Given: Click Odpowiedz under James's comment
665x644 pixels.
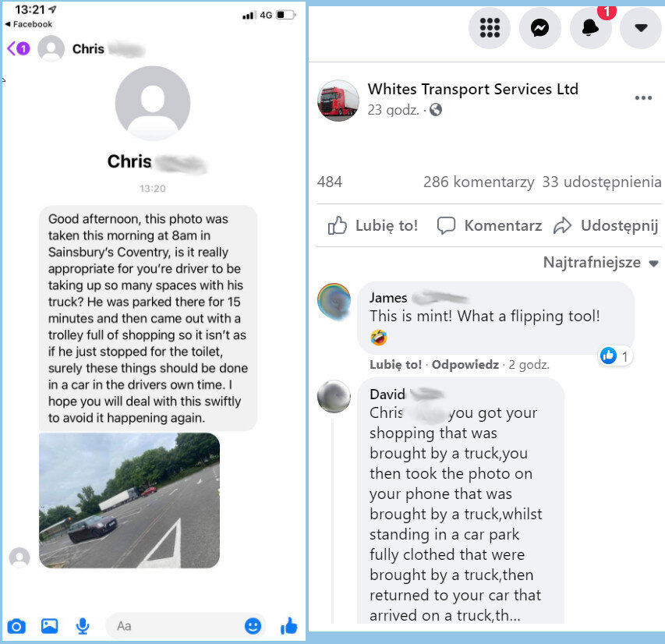Looking at the screenshot, I should (x=465, y=365).
